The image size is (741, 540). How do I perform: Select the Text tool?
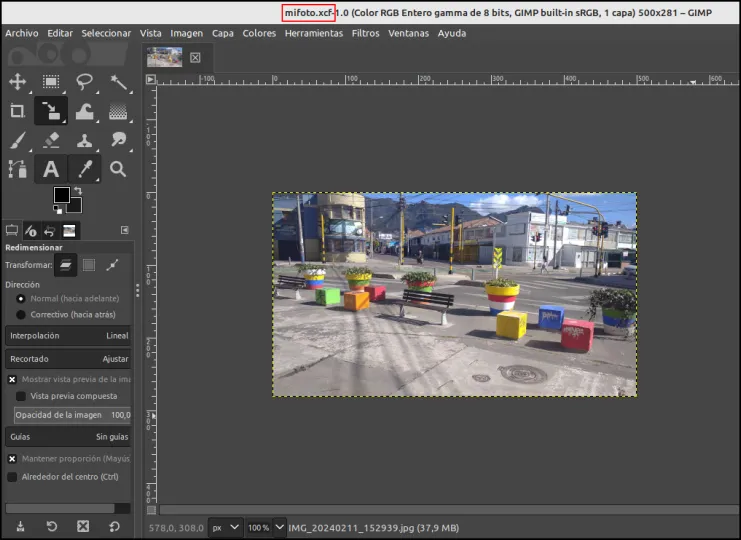tap(51, 169)
